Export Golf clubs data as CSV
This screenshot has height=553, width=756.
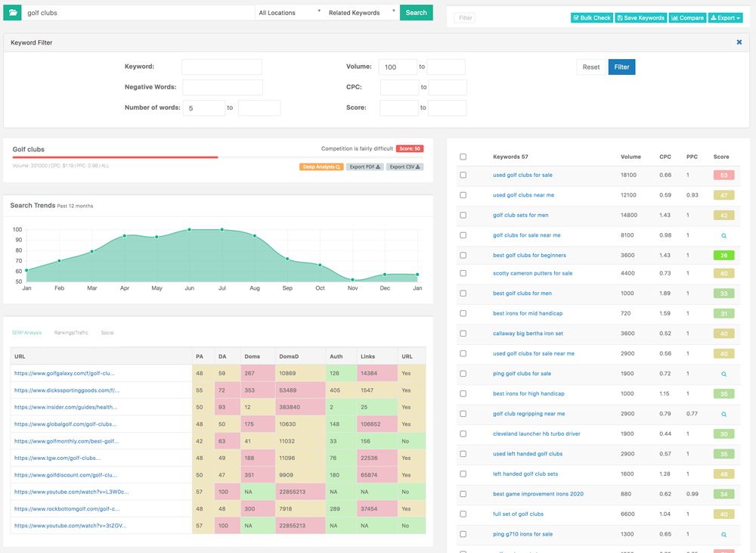click(404, 167)
